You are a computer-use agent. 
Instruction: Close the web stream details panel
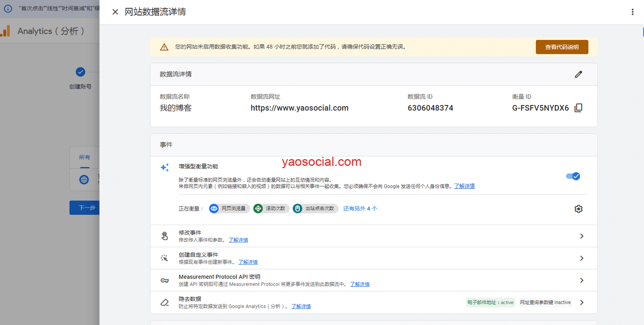coord(115,12)
